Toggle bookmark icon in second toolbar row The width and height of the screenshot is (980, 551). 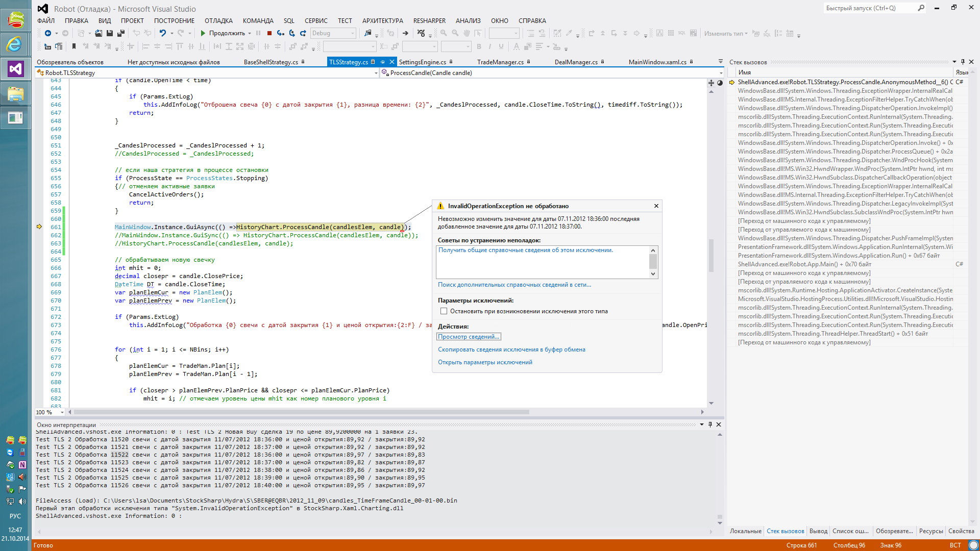74,46
